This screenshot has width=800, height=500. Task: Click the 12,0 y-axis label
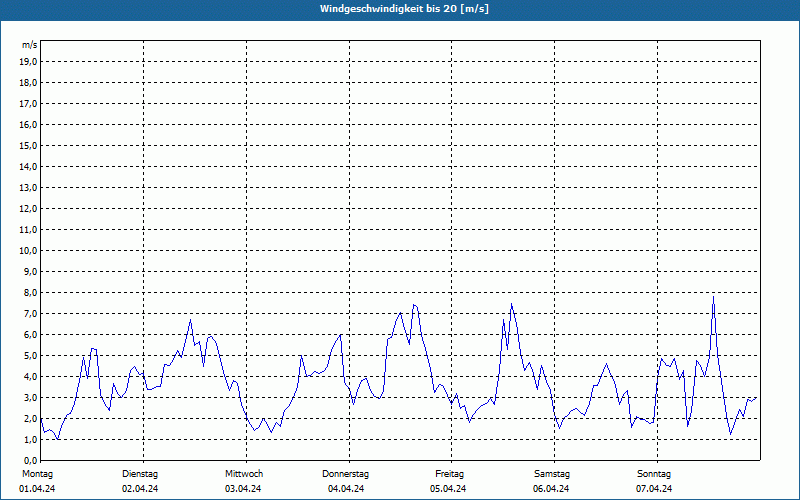click(x=28, y=208)
